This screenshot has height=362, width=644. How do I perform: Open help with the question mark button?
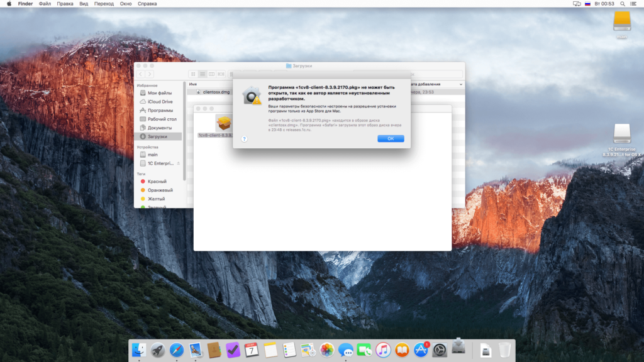click(245, 139)
